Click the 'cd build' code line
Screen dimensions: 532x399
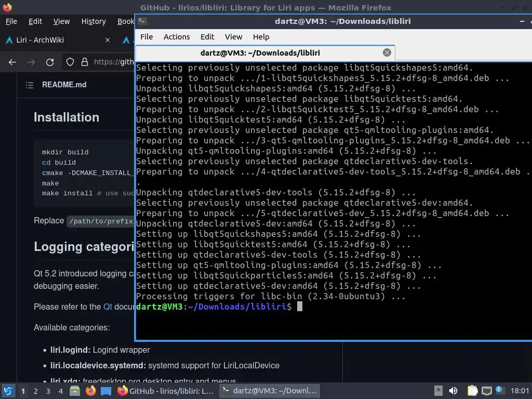(59, 162)
